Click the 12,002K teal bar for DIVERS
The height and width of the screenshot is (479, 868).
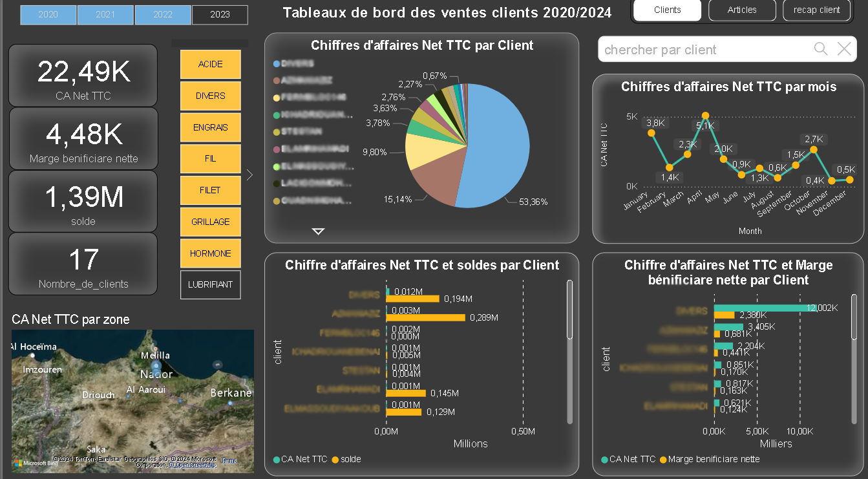765,308
